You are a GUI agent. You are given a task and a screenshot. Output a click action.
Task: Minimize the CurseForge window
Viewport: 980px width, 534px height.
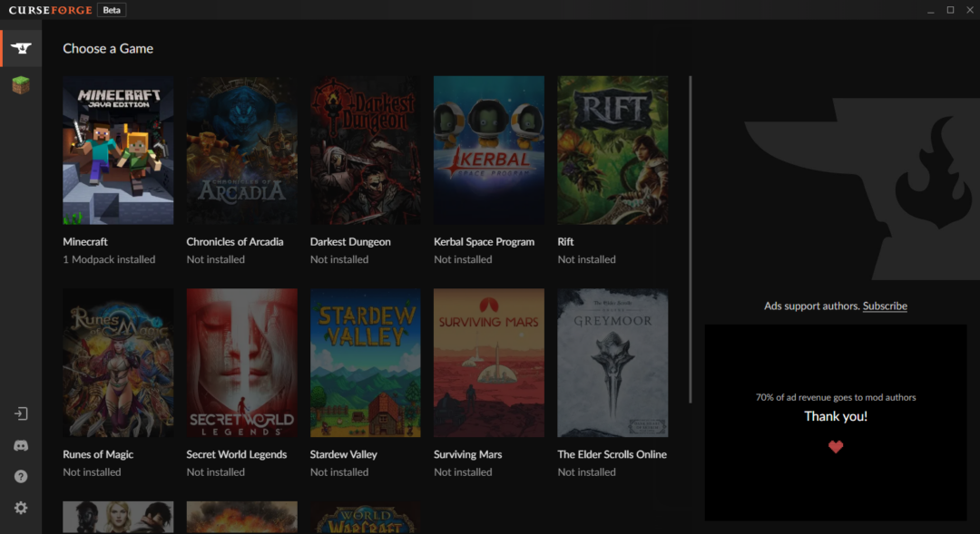tap(931, 10)
